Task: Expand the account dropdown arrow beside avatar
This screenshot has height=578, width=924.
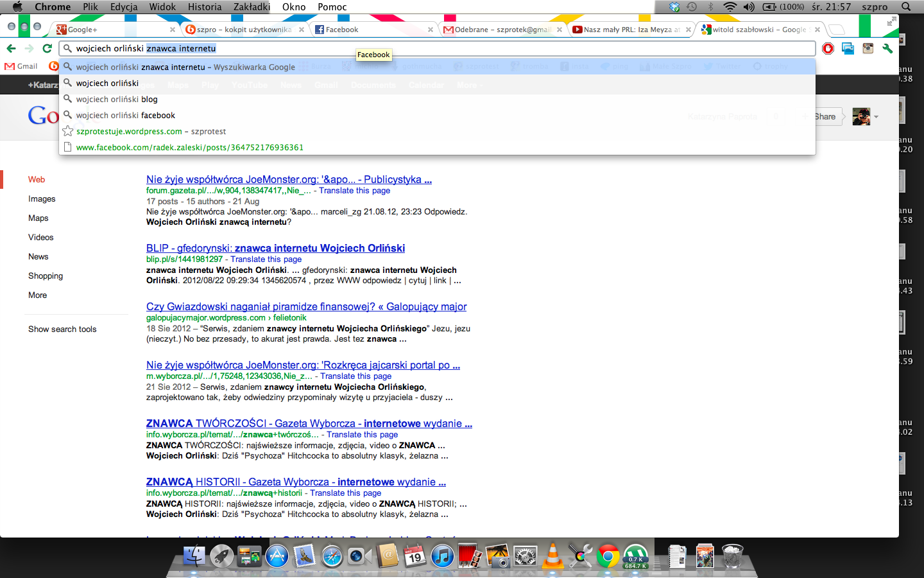Action: (876, 117)
